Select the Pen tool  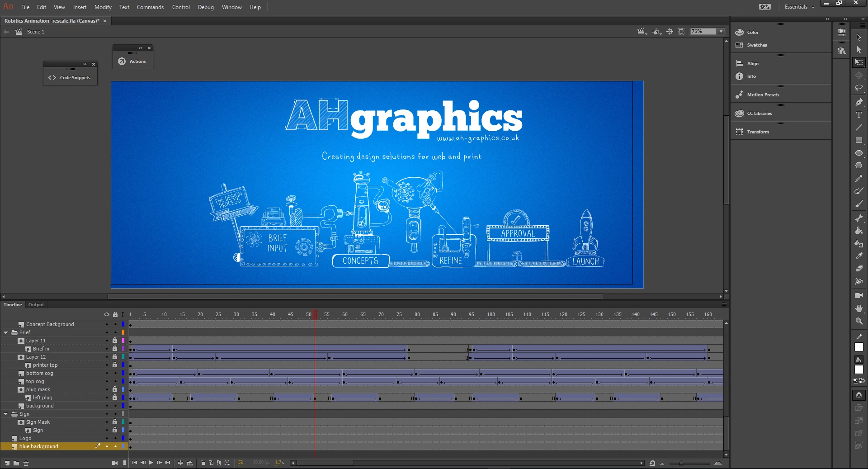click(x=859, y=102)
